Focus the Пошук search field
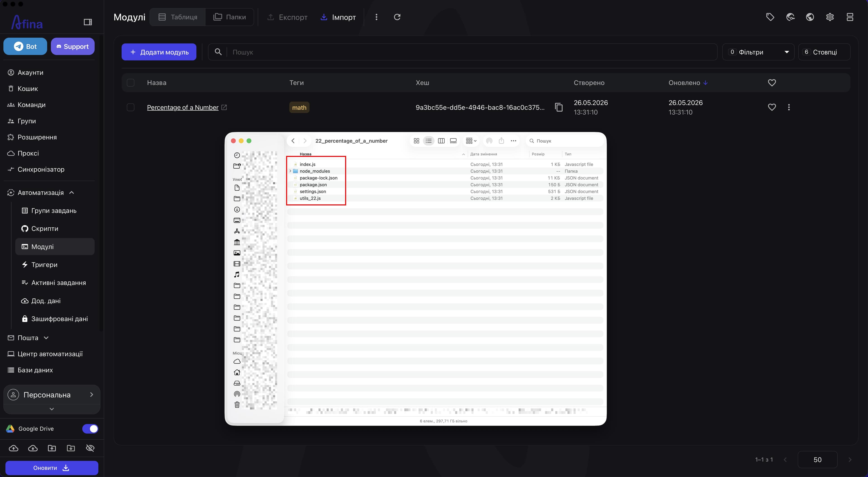This screenshot has width=868, height=477. [x=472, y=52]
